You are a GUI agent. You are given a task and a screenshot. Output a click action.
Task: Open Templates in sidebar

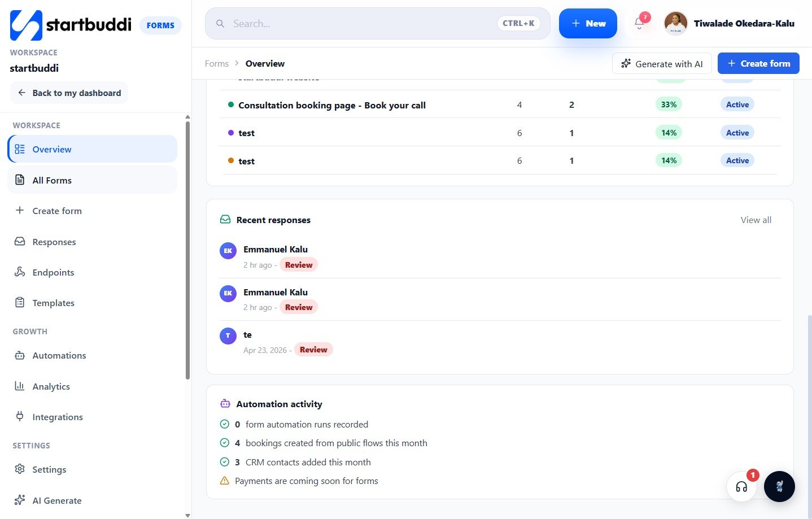[x=93, y=303]
